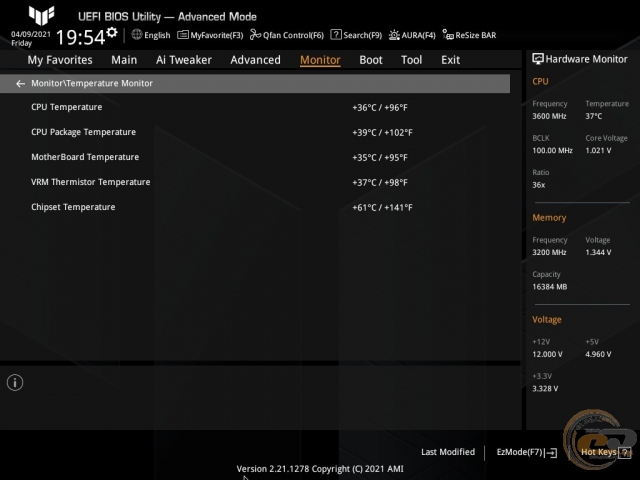Click the Voltage section heading
Viewport: 640px width, 480px height.
click(547, 320)
